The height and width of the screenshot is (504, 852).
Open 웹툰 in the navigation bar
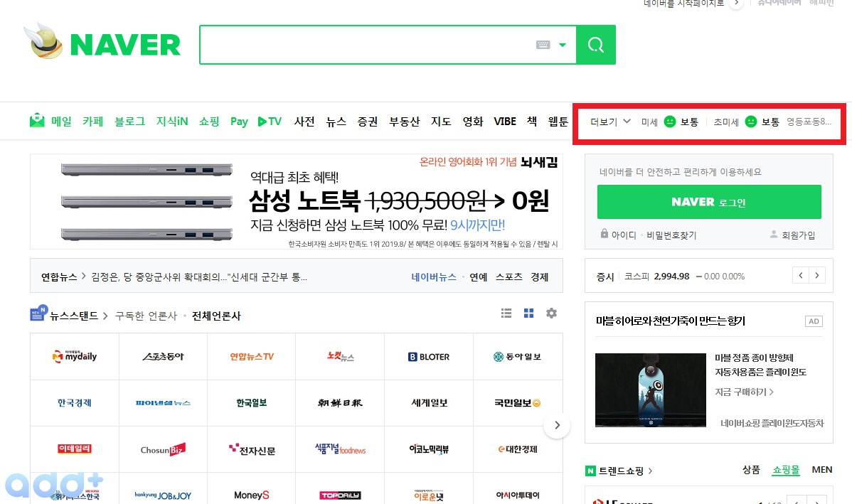coord(558,121)
